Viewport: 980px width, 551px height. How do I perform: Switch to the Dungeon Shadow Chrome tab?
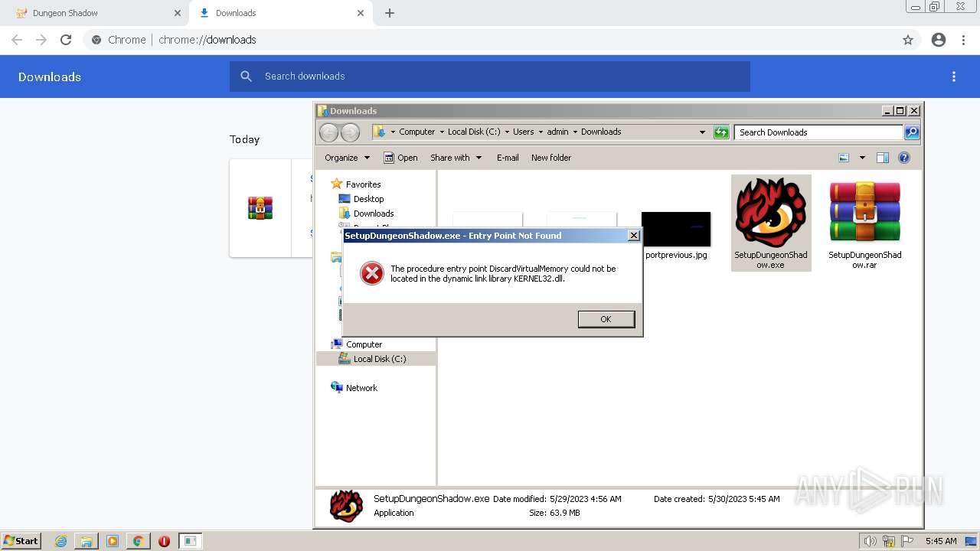(x=95, y=13)
